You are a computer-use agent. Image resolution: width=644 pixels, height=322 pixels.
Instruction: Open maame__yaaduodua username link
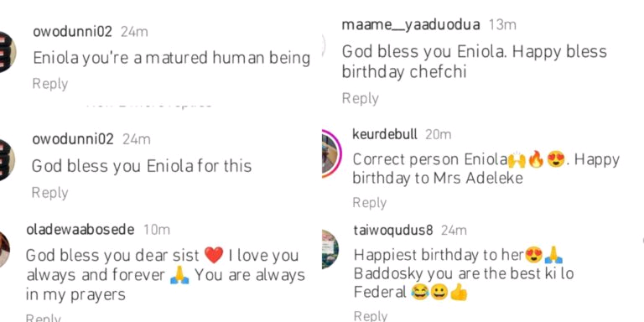click(x=411, y=25)
